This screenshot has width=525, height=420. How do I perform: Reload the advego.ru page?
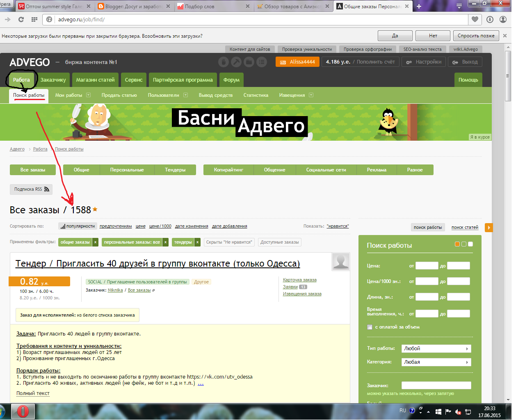pyautogui.click(x=21, y=19)
